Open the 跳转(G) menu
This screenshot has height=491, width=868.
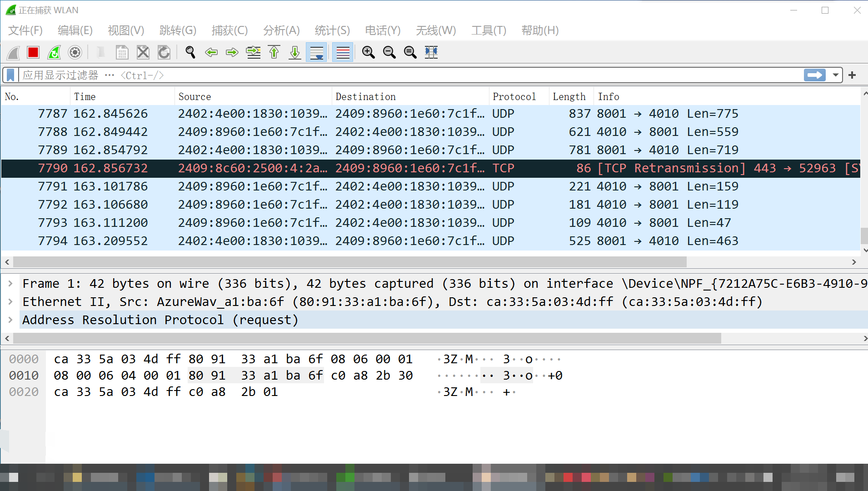tap(178, 30)
